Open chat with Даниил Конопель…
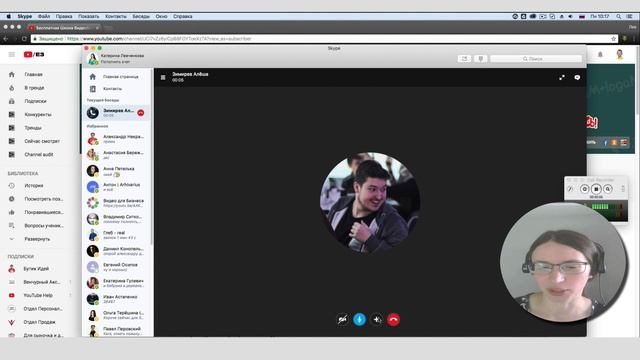This screenshot has height=360, width=640. [x=116, y=251]
